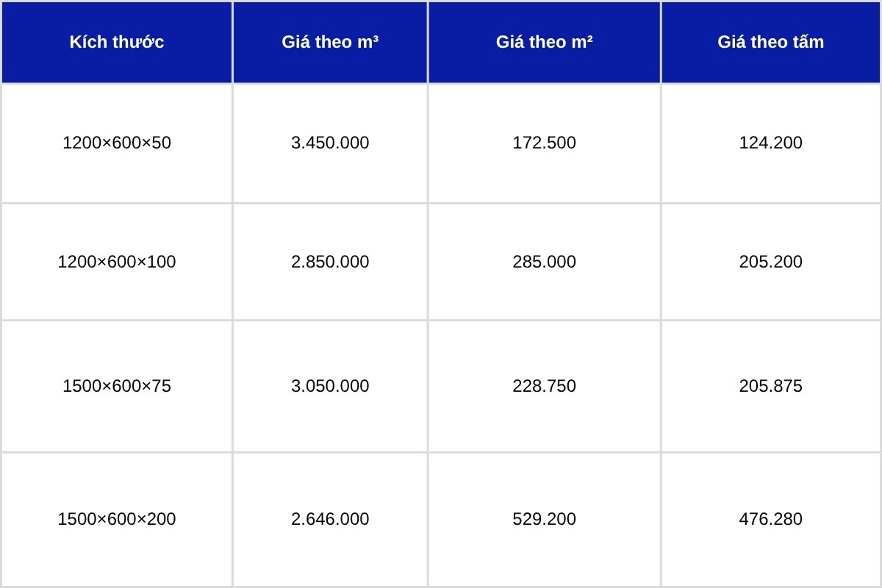Viewport: 882px width, 588px height.
Task: Click the 3.050.000 price cell
Action: pyautogui.click(x=330, y=386)
